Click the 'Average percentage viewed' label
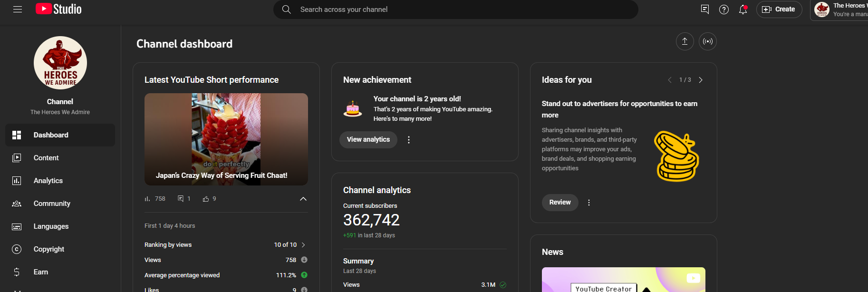 pyautogui.click(x=182, y=275)
